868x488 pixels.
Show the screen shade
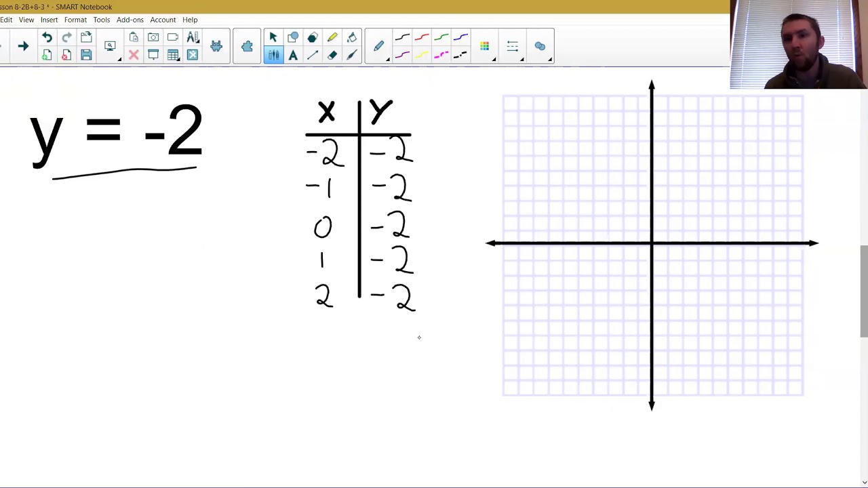153,56
